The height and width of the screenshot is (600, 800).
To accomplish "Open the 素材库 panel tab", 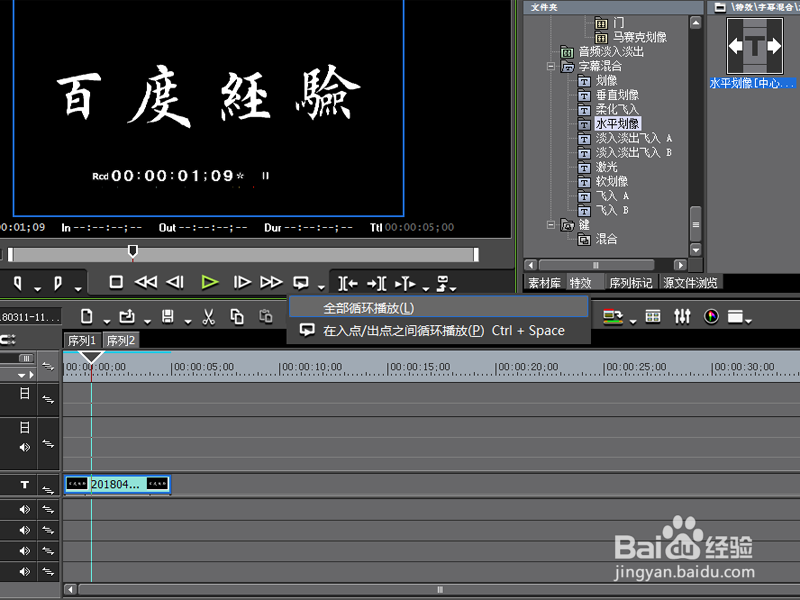I will (544, 283).
